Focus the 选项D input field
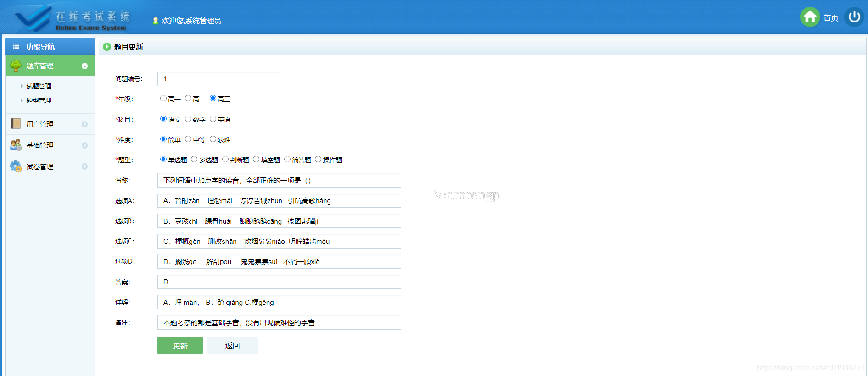868x376 pixels. [279, 261]
